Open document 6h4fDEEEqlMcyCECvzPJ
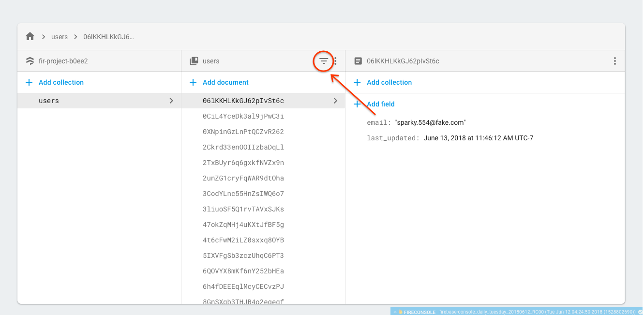This screenshot has height=315, width=644. tap(243, 286)
